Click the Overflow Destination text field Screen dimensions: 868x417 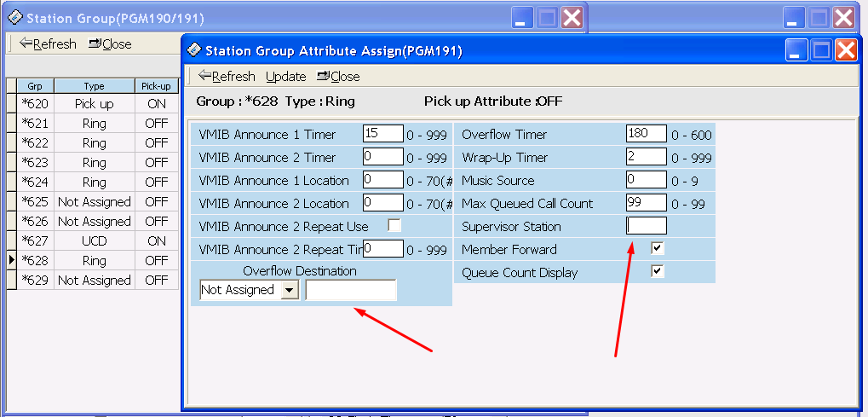coord(351,290)
